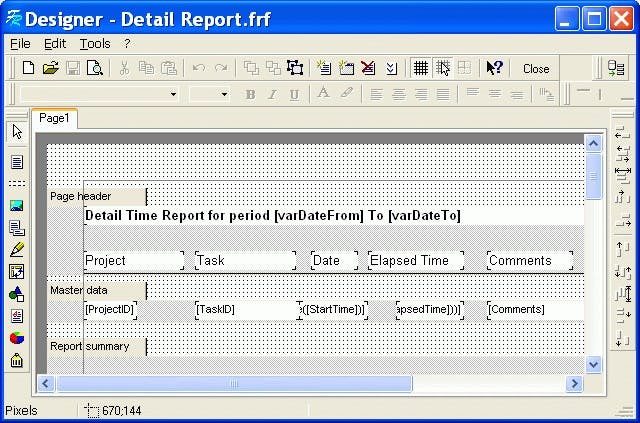Viewport: 640px width, 423px height.
Task: Click the Close button in the toolbar
Action: pyautogui.click(x=536, y=69)
